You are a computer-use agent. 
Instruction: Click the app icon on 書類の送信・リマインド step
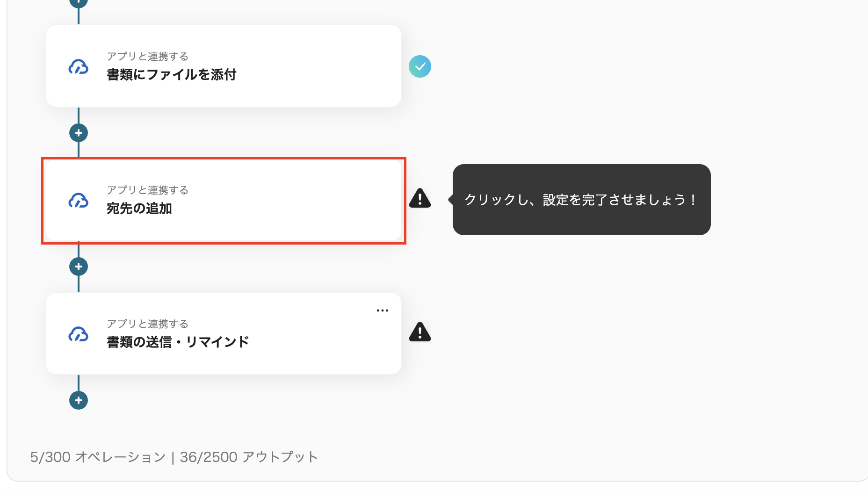[78, 334]
